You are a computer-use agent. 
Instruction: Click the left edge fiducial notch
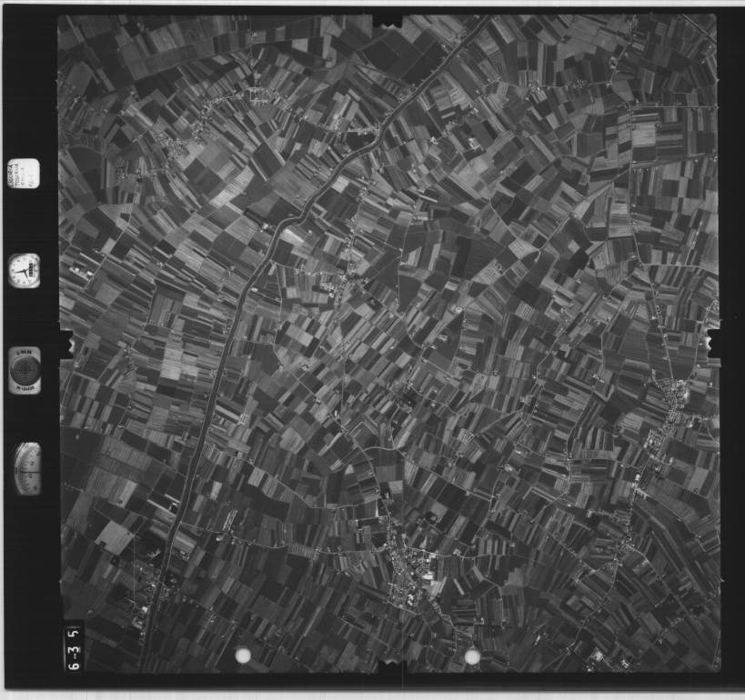click(x=65, y=344)
